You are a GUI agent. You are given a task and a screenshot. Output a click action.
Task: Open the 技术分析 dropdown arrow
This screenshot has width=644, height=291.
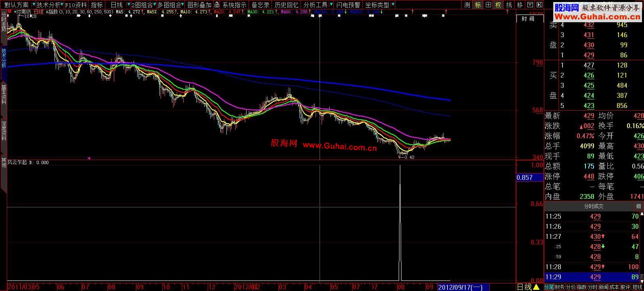pos(63,5)
